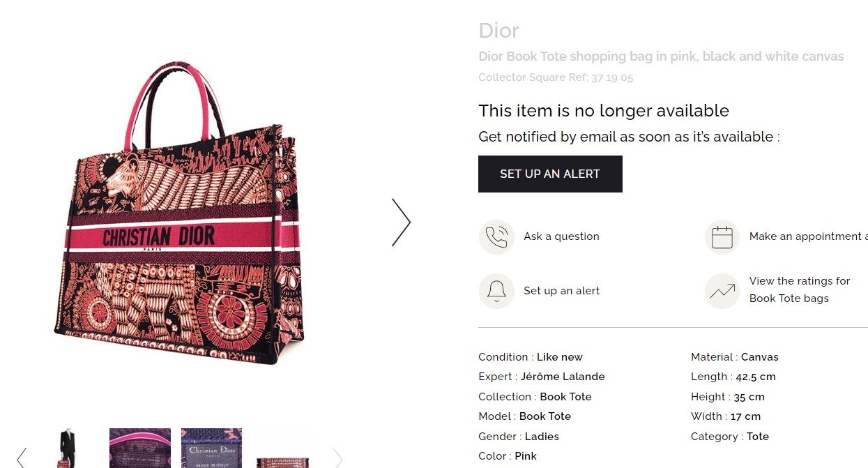Click the calendar icon for appointments
The width and height of the screenshot is (868, 468).
722,236
